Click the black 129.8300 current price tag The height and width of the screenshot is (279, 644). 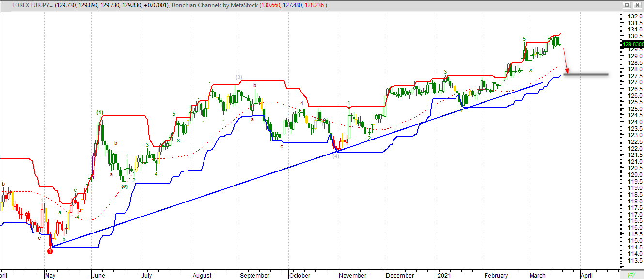(632, 44)
